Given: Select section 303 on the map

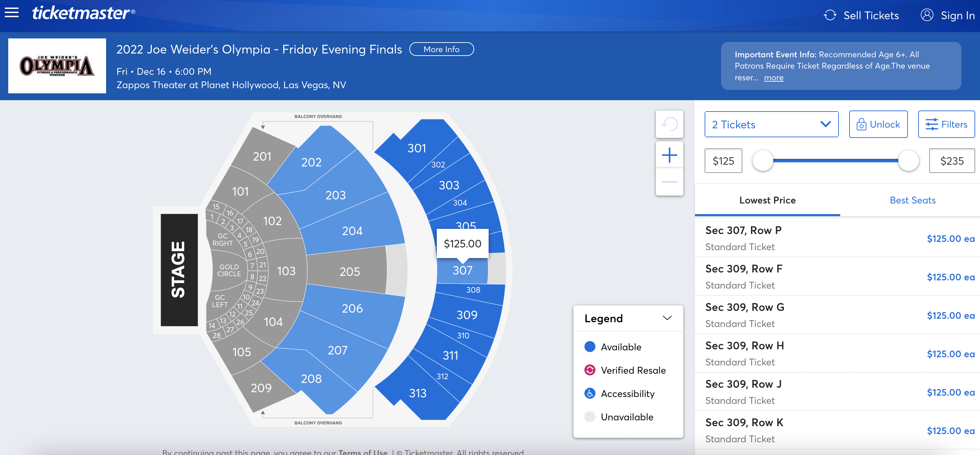Looking at the screenshot, I should 449,185.
